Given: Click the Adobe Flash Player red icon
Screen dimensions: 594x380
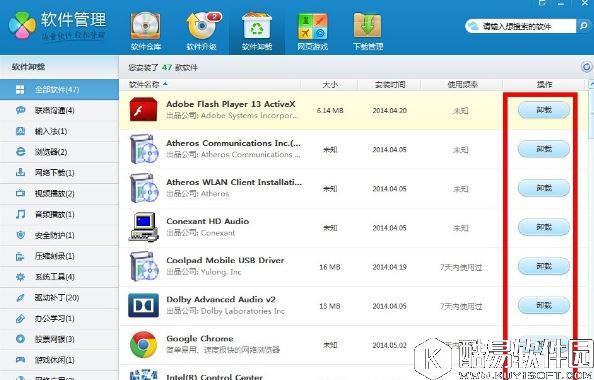Looking at the screenshot, I should point(143,109).
